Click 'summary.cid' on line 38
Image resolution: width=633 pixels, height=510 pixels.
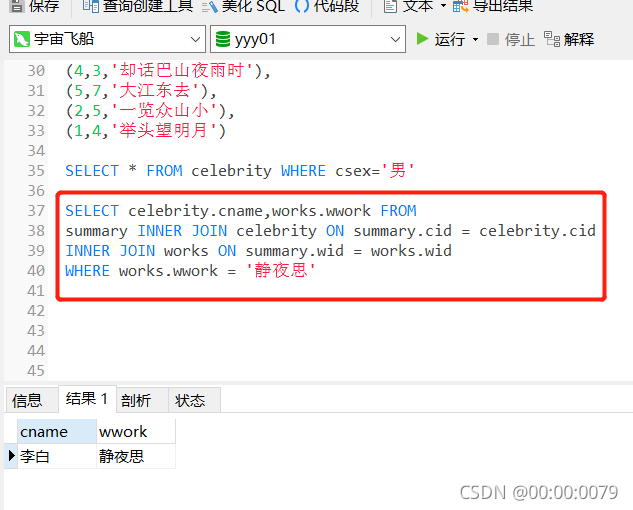pos(402,231)
